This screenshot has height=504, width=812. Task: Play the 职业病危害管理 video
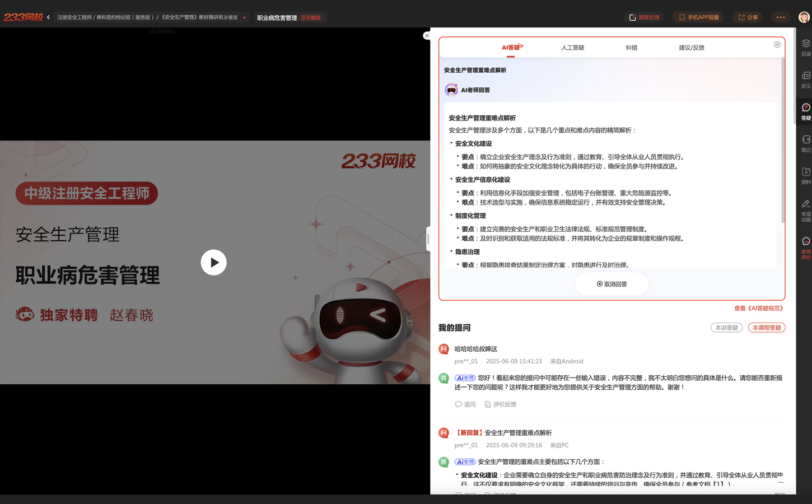[x=213, y=262]
